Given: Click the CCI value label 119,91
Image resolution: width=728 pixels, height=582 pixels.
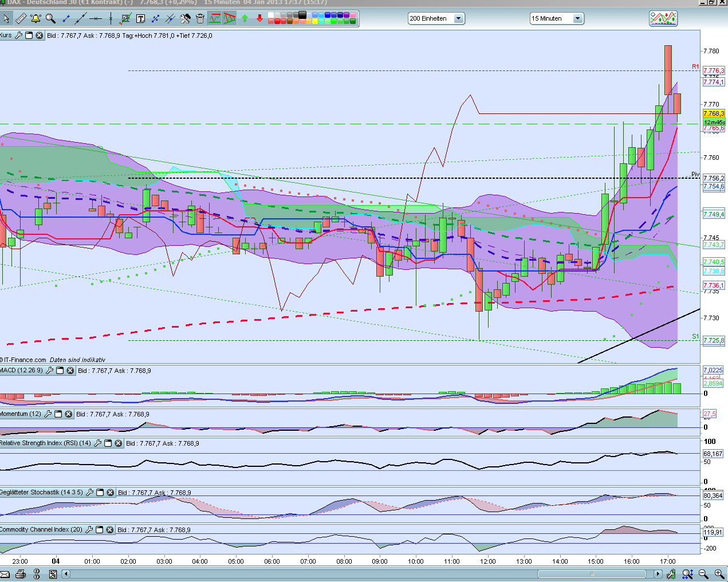Looking at the screenshot, I should point(713,532).
